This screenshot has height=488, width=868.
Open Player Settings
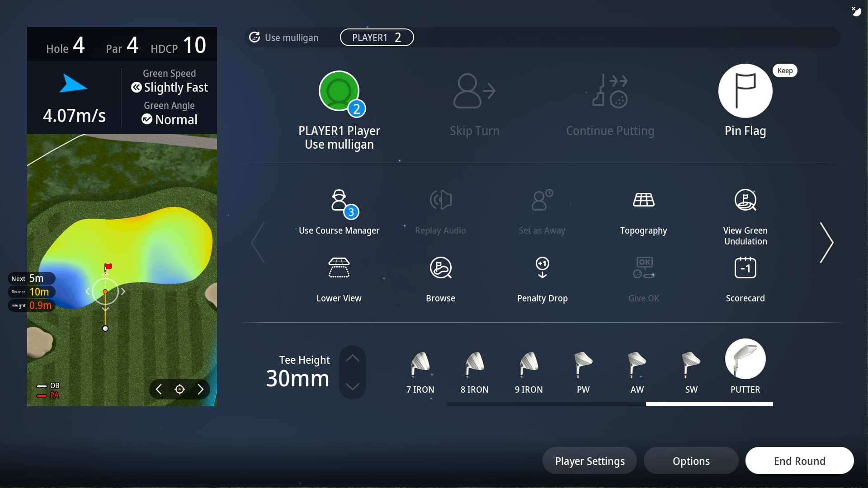click(x=590, y=461)
